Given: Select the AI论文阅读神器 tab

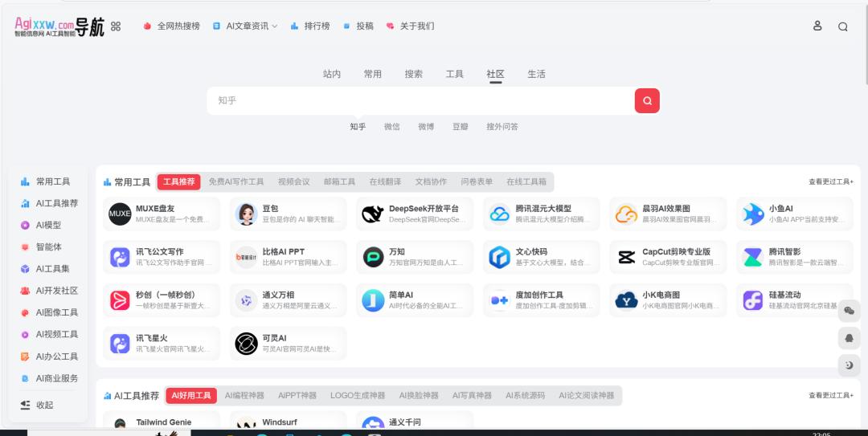Looking at the screenshot, I should click(x=587, y=396).
